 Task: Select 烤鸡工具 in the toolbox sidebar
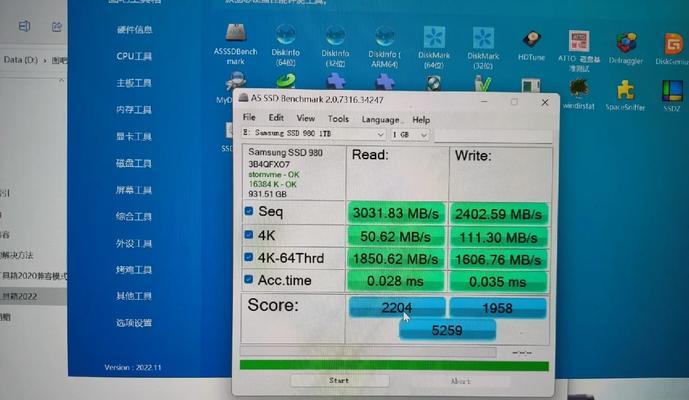tap(134, 270)
